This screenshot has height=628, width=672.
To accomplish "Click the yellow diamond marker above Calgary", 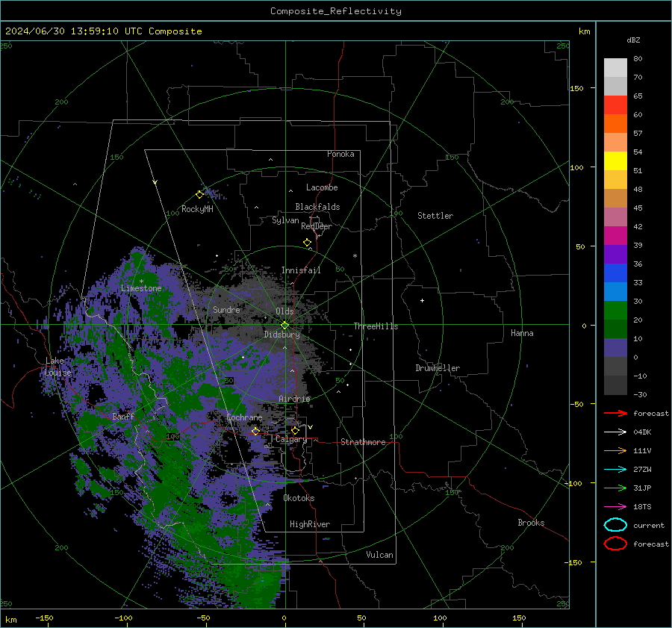I will coord(295,430).
